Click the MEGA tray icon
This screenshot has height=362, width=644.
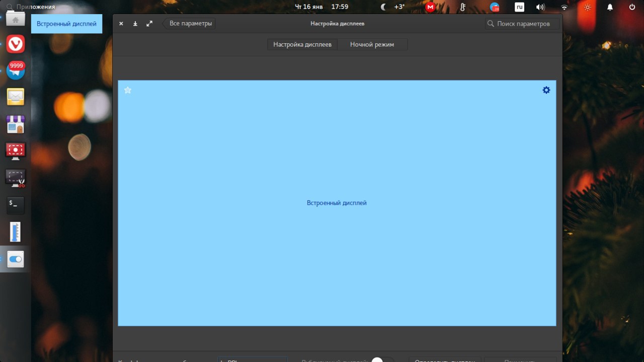click(430, 7)
